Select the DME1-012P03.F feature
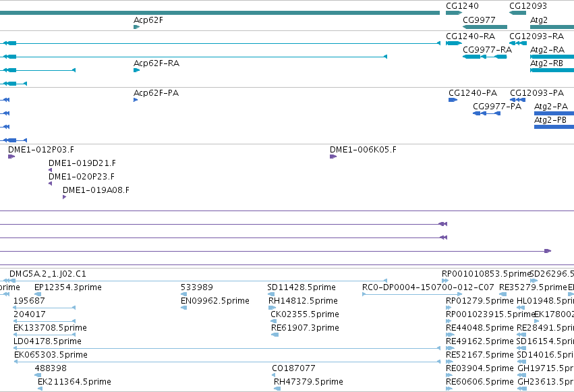This screenshot has height=392, width=574. tap(11, 157)
